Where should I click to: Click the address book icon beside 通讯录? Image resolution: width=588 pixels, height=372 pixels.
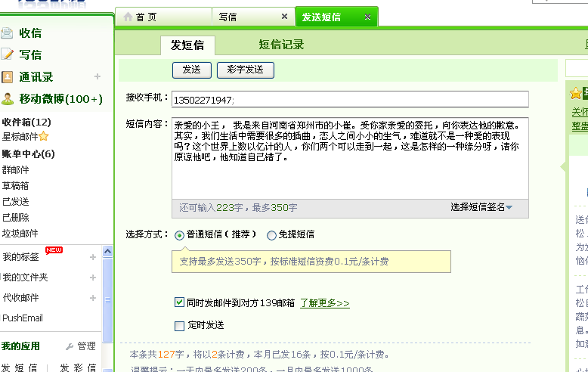pyautogui.click(x=7, y=77)
